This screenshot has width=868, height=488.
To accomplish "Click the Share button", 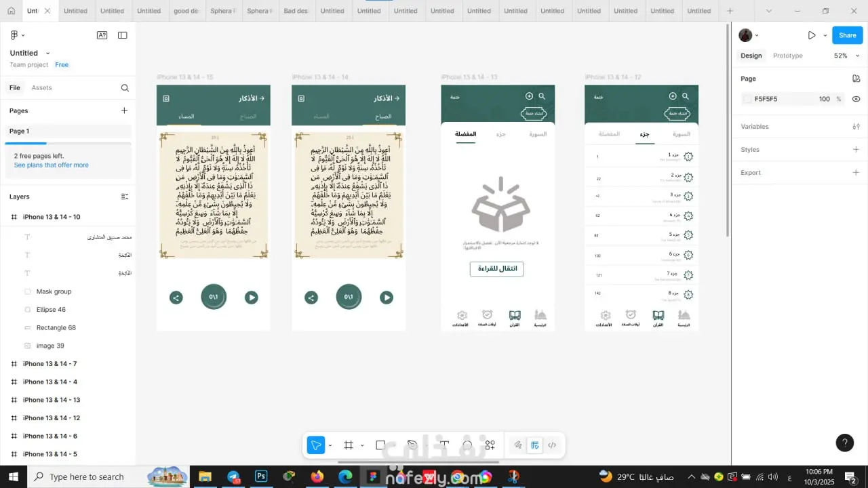I will (x=847, y=35).
